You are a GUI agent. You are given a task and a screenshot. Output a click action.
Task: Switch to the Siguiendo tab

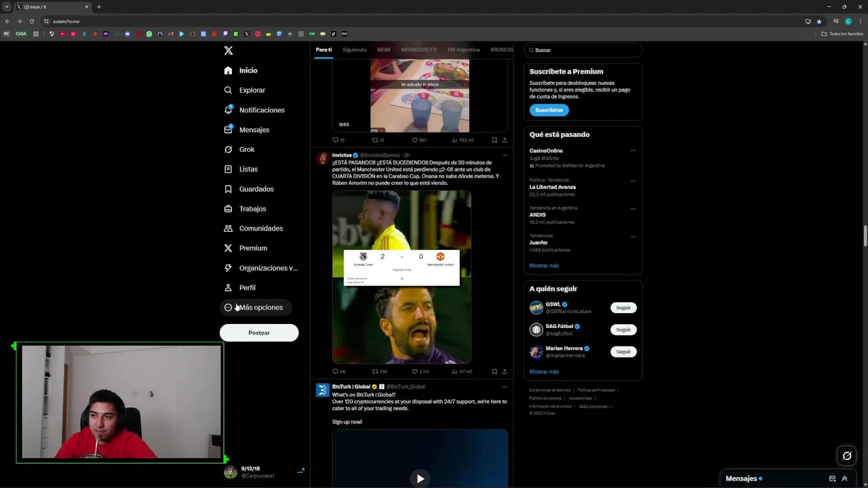tap(354, 49)
